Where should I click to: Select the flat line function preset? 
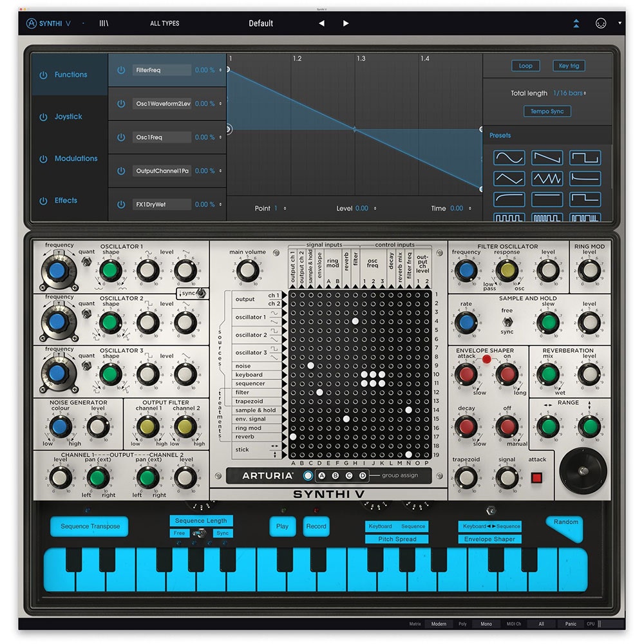547,200
